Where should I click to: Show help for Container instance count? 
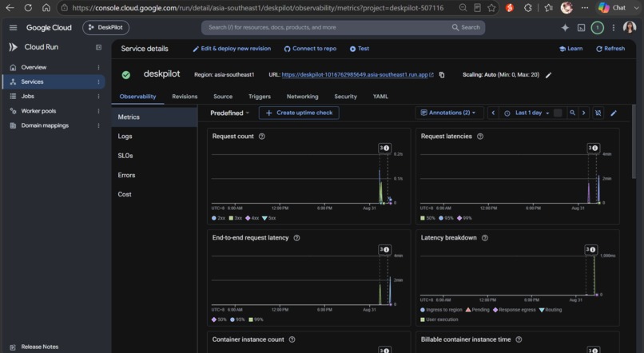[292, 339]
